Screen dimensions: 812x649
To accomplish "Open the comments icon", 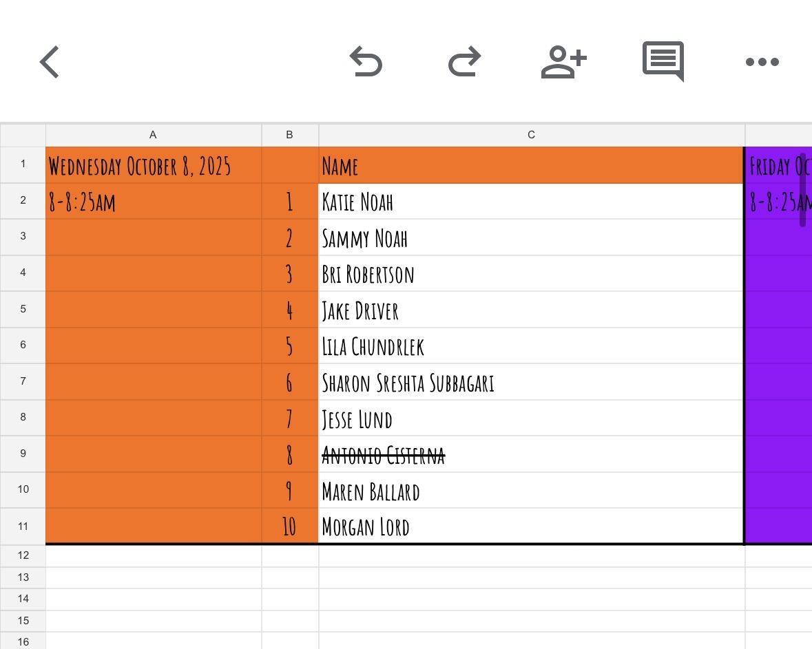I will (663, 61).
